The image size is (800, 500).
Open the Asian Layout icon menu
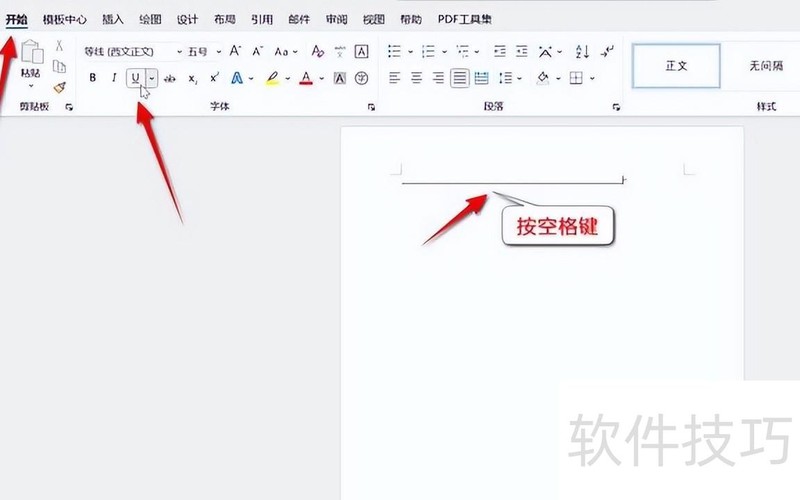(x=545, y=52)
